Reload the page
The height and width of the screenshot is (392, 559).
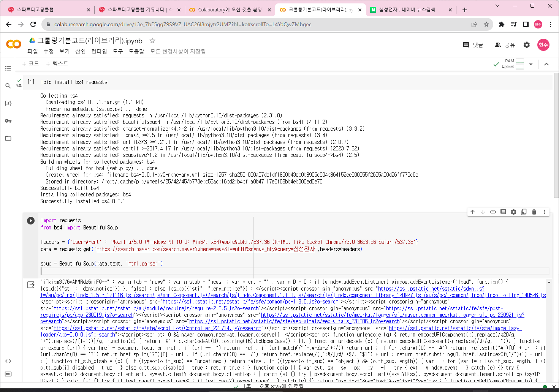point(33,24)
